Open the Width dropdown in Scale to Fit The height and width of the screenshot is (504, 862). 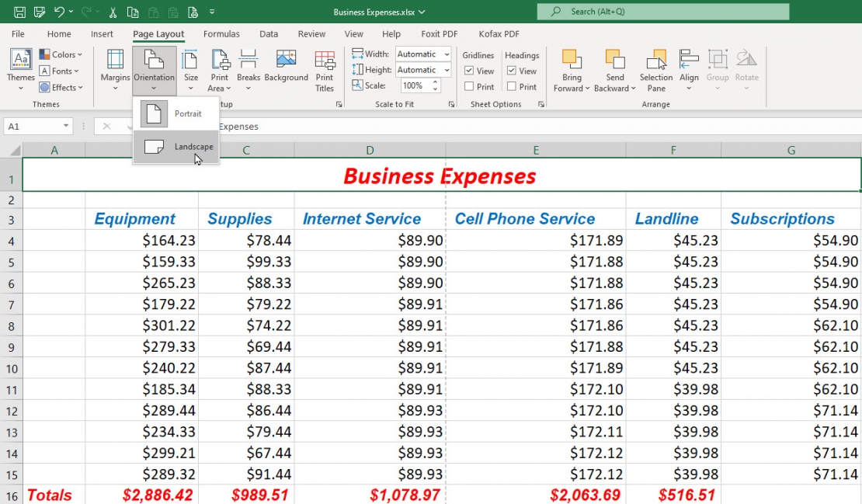pos(446,54)
